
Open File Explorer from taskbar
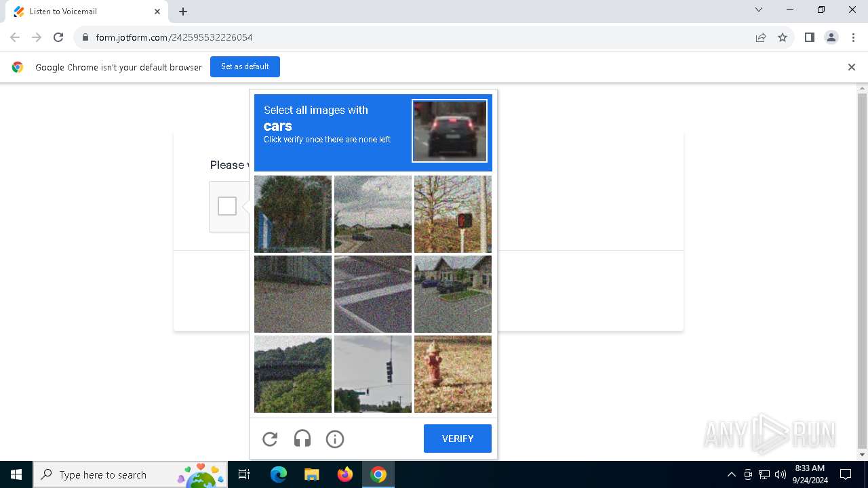coord(312,474)
